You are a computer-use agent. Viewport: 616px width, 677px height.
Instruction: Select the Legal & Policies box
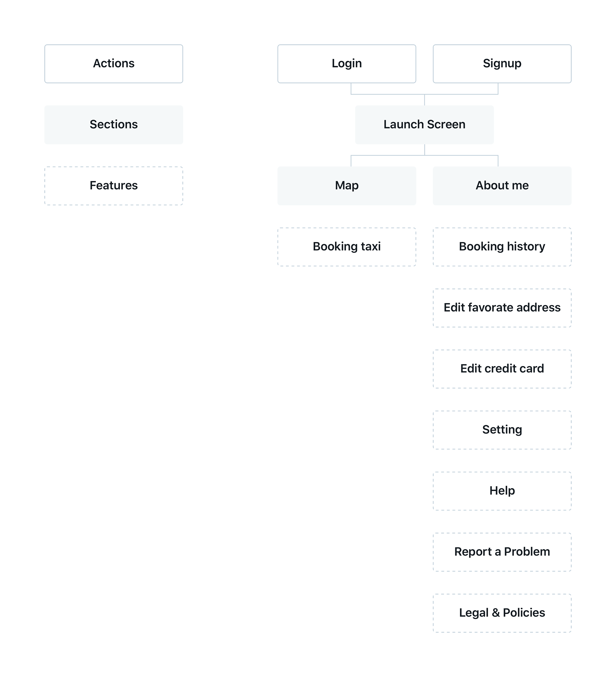[x=502, y=613]
